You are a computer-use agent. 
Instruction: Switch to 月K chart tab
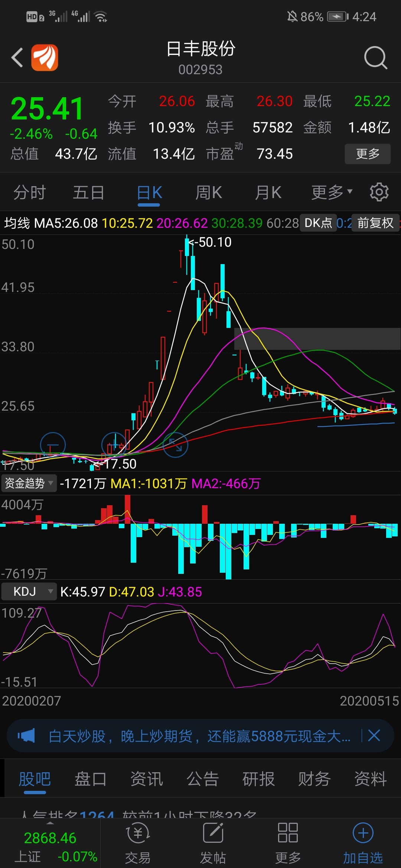pos(268,193)
